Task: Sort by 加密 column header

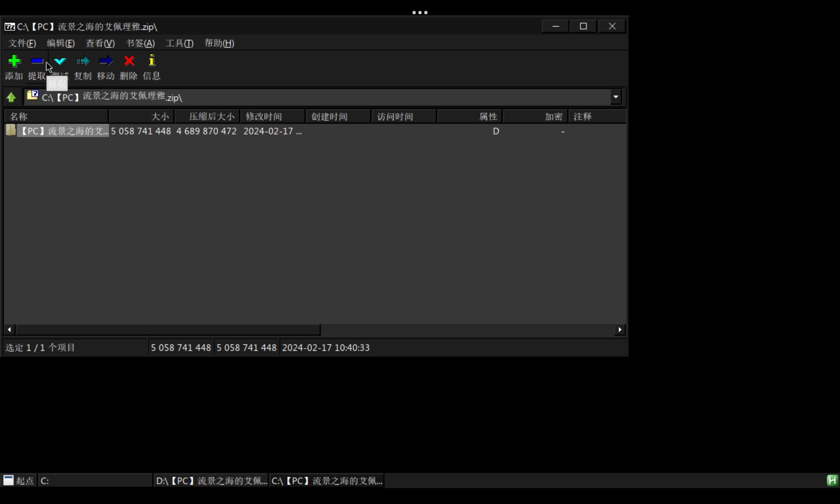Action: coord(535,116)
